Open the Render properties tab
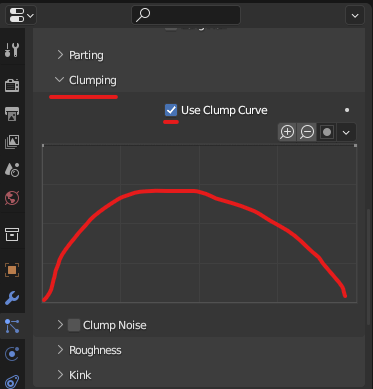Image resolution: width=373 pixels, height=389 pixels. (x=12, y=85)
